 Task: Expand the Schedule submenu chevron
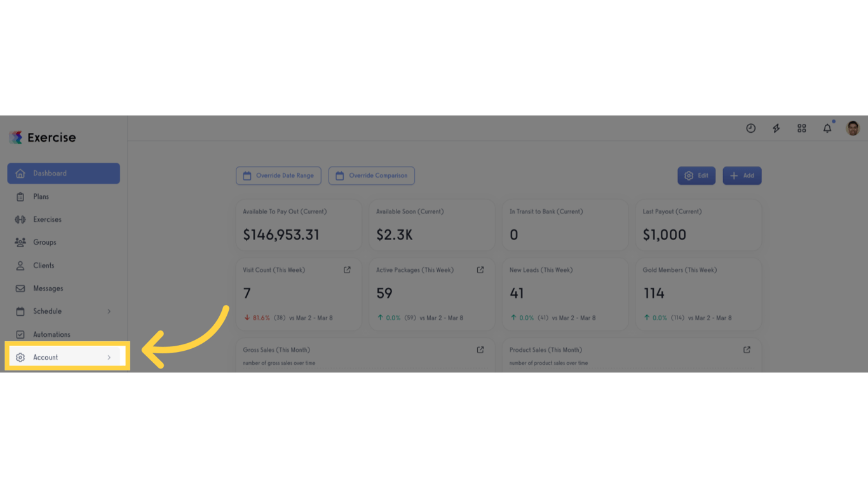(109, 311)
